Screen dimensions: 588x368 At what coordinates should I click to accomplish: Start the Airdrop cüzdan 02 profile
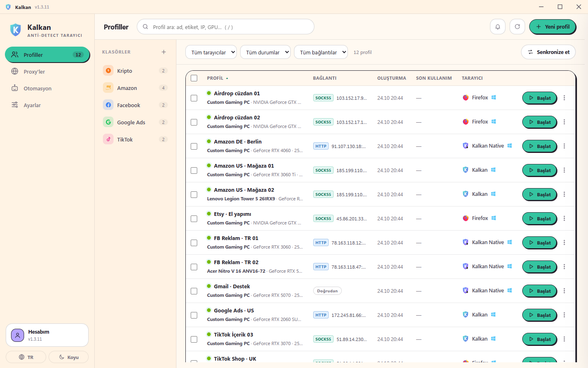pos(539,122)
